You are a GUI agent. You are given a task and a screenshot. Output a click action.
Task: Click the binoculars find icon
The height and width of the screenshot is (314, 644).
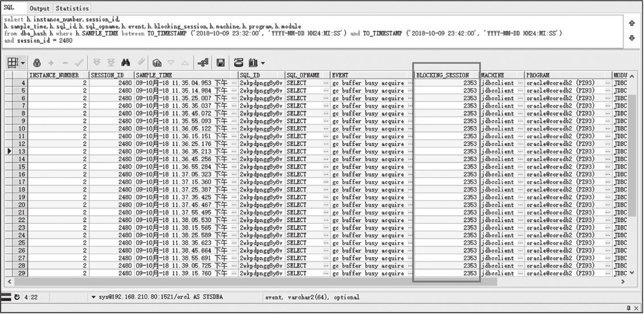pos(126,63)
